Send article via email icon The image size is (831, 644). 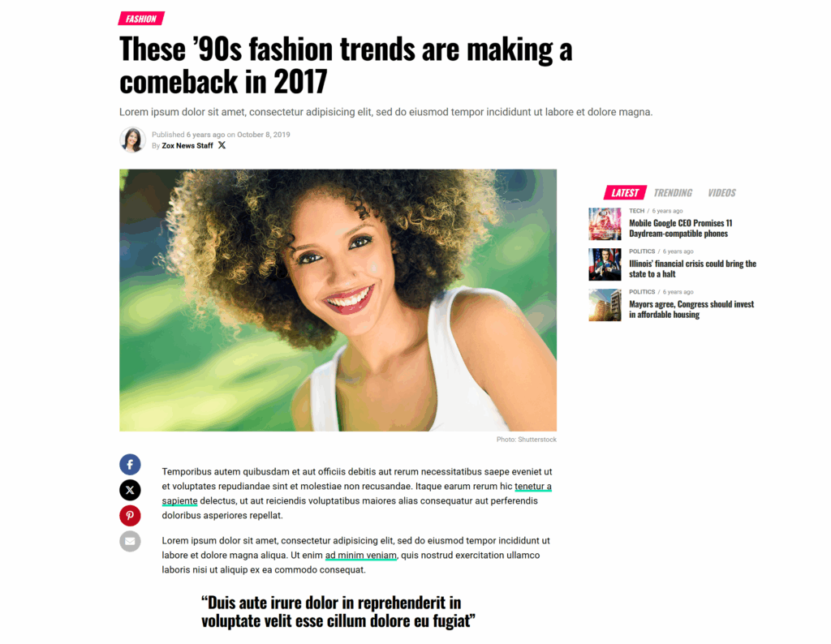tap(130, 541)
